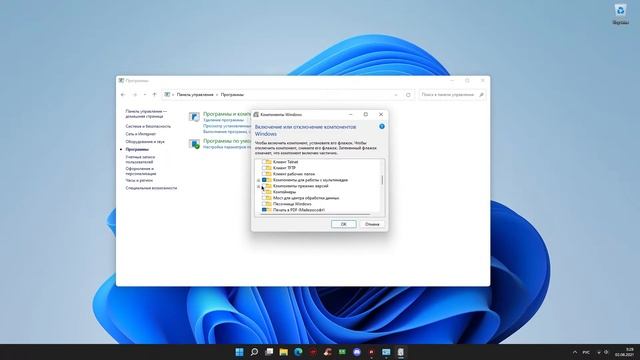Enable the 'Песочница Windows' checkbox

coord(264,204)
